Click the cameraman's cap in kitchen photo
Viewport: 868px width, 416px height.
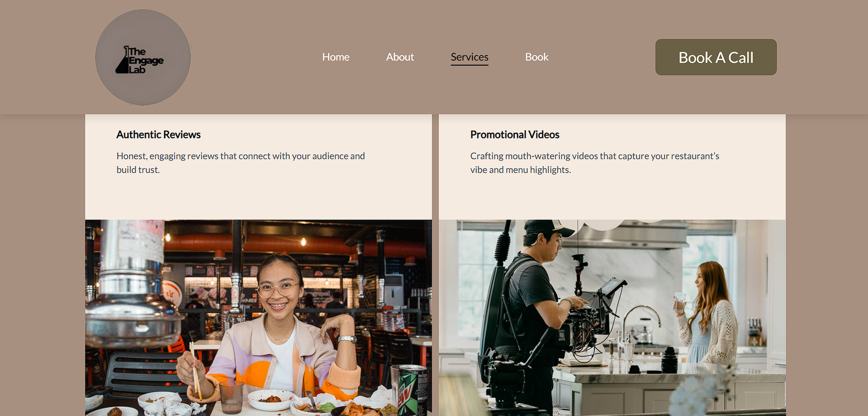[548, 228]
